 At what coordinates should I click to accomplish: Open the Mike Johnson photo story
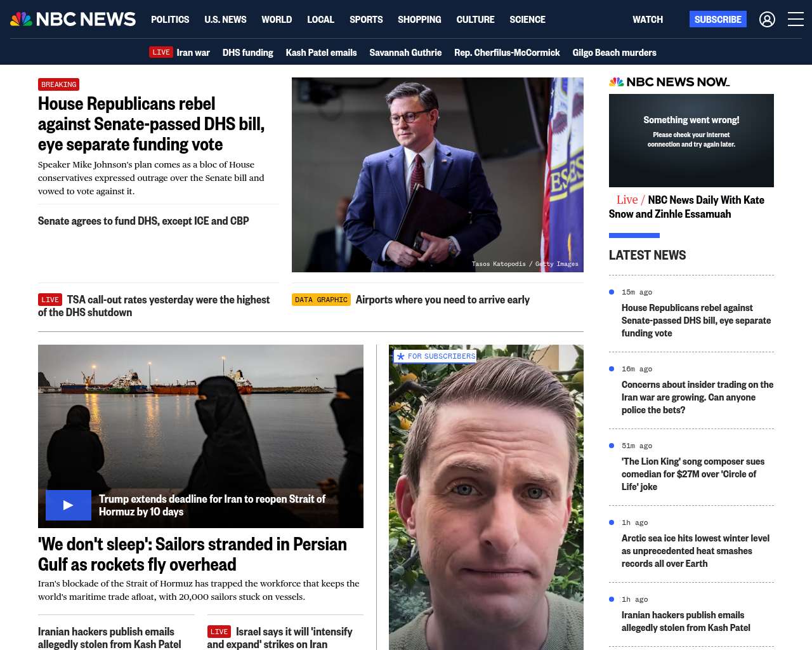pyautogui.click(x=438, y=175)
